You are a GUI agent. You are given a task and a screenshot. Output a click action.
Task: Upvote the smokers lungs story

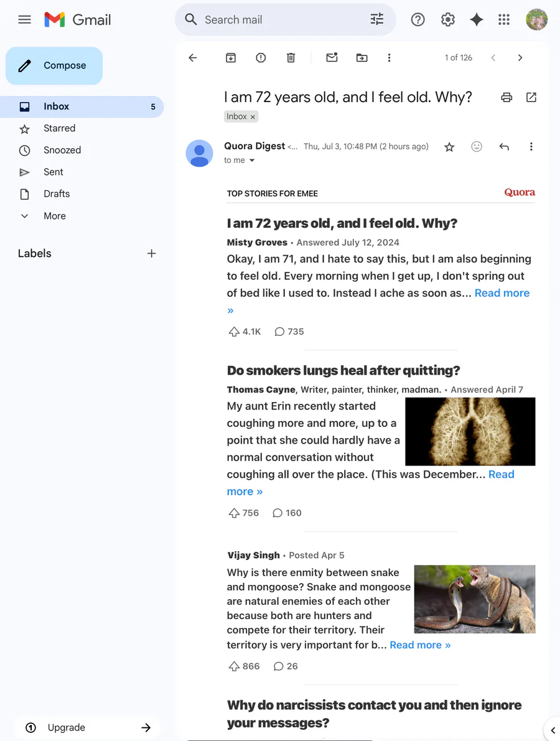pyautogui.click(x=234, y=513)
